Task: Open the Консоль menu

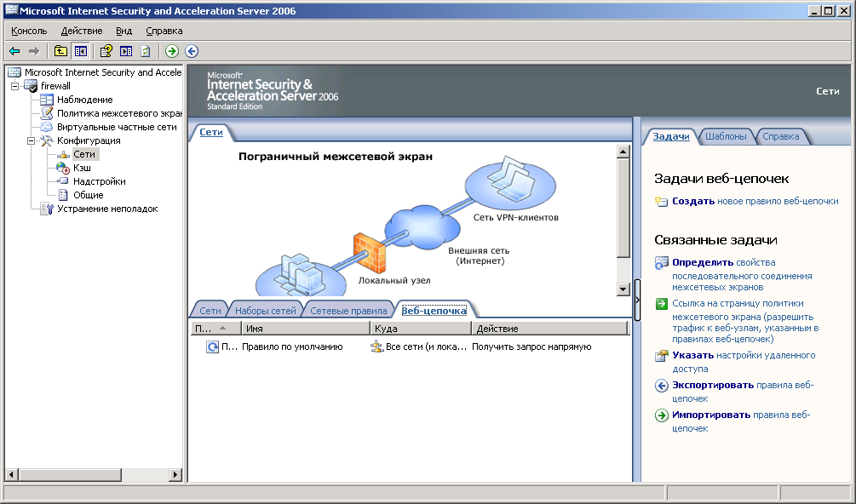Action: [x=29, y=31]
